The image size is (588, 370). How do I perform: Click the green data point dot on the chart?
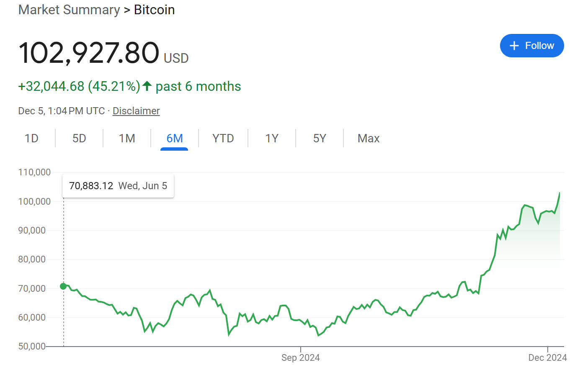click(63, 286)
